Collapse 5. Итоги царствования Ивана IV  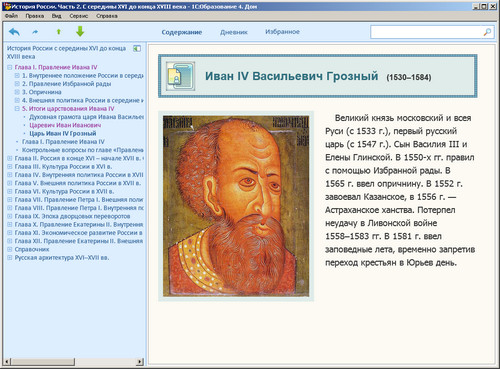point(17,109)
